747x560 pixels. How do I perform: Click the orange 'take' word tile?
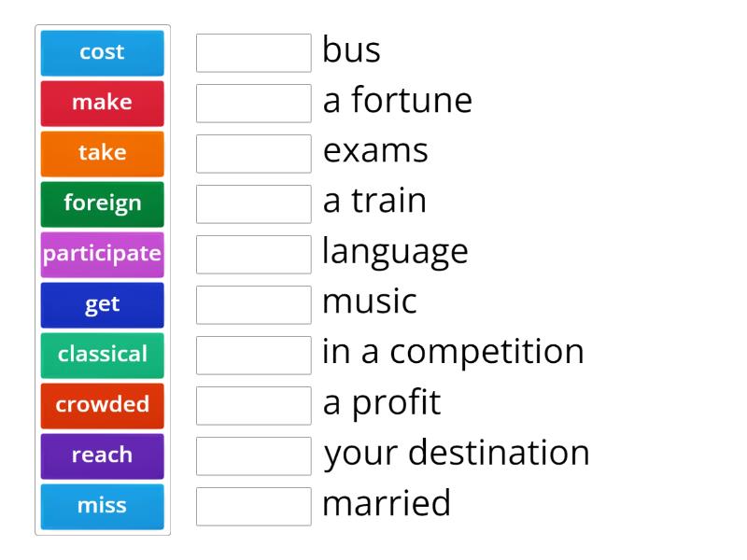click(103, 154)
